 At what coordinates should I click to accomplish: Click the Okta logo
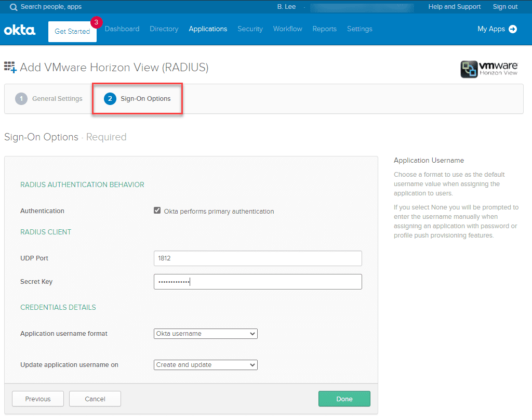point(20,30)
